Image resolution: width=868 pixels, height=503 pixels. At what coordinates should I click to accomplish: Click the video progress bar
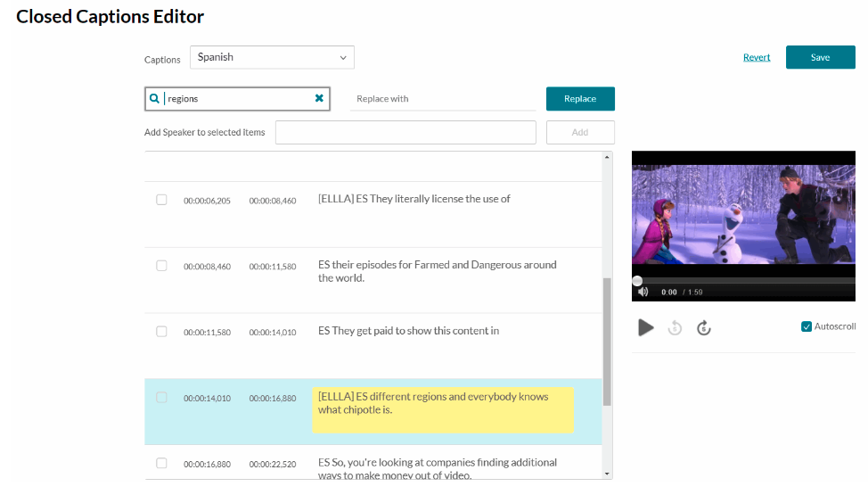(x=744, y=281)
